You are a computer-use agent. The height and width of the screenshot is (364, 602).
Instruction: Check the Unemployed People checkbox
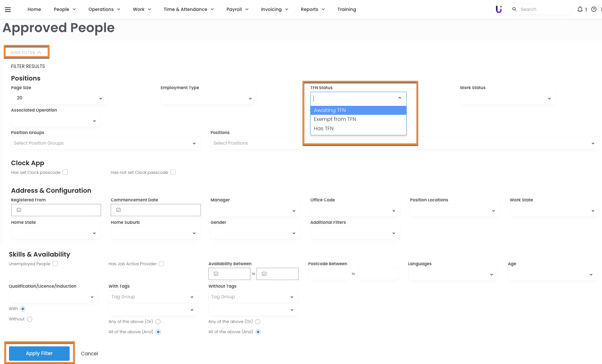coord(55,264)
